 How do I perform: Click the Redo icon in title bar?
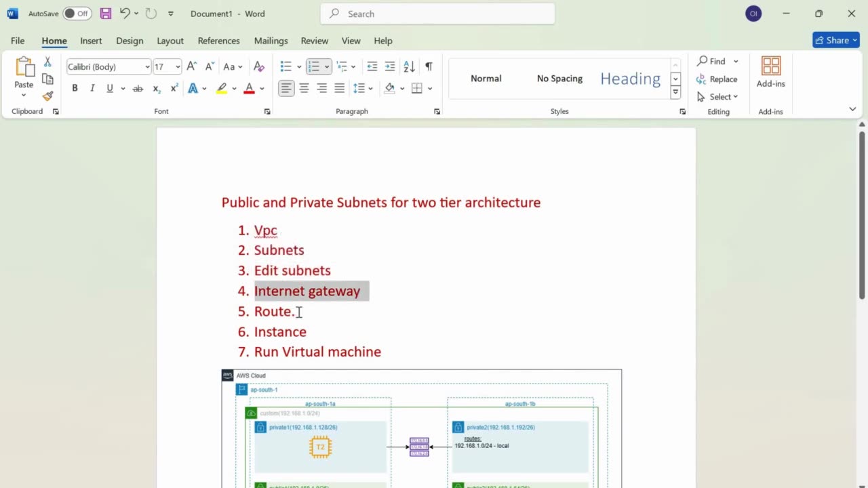point(151,14)
